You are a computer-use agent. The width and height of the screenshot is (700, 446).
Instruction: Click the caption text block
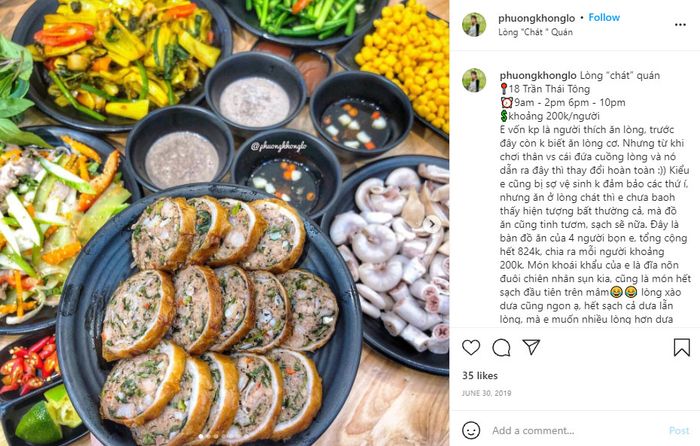[595, 197]
